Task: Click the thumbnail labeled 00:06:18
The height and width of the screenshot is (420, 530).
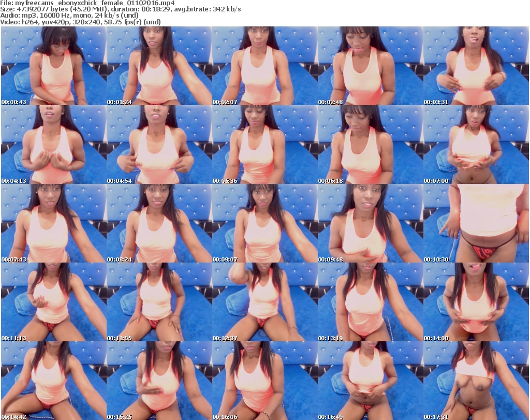Action: (370, 144)
